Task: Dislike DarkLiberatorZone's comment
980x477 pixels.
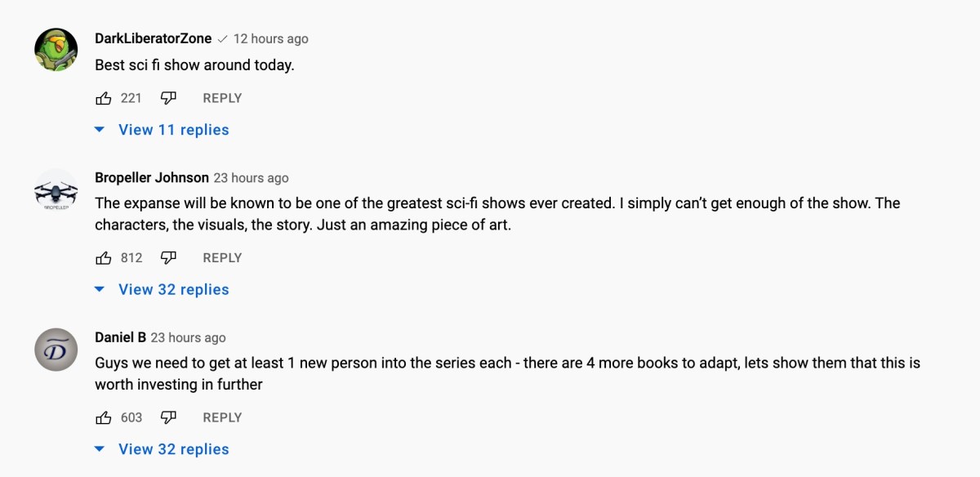Action: tap(168, 98)
